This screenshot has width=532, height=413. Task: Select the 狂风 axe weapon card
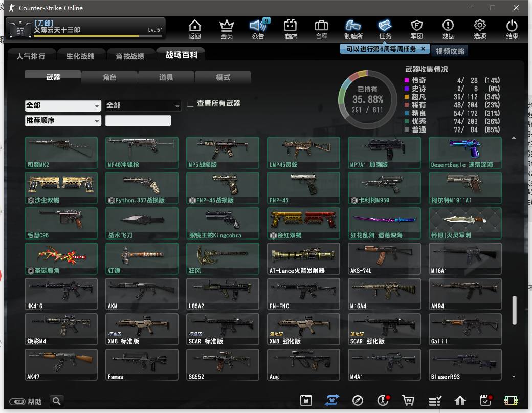click(223, 258)
